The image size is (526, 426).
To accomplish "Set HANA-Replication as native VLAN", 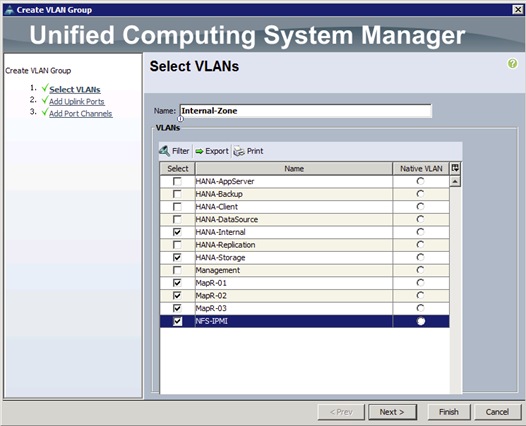I will [x=420, y=245].
